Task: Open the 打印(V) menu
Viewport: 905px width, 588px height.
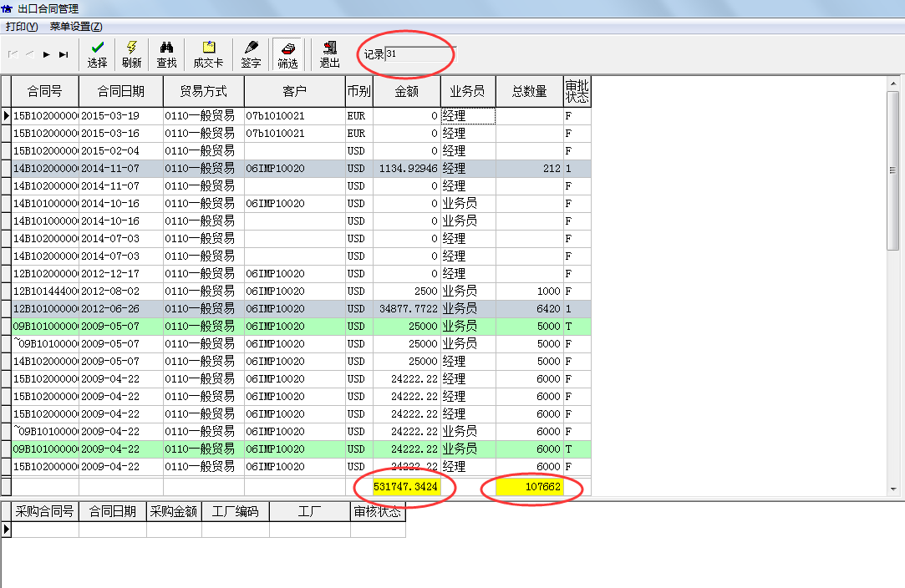Action: 22,27
